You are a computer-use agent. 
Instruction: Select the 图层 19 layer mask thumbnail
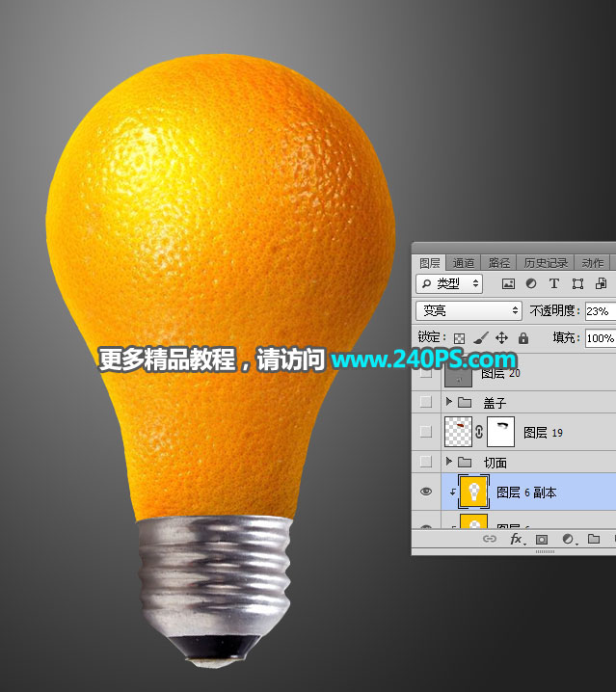point(500,432)
